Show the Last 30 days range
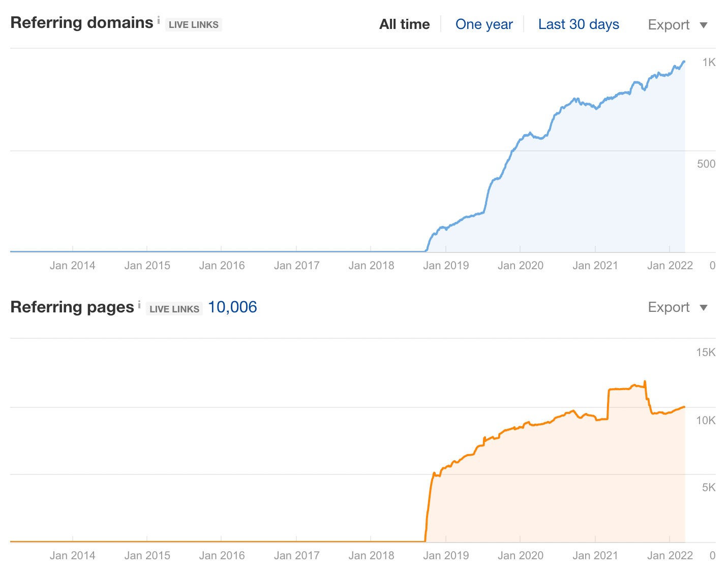The height and width of the screenshot is (575, 728). (579, 24)
